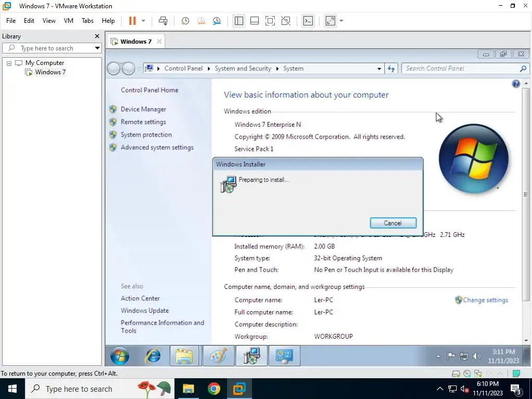Open the Edit menu
Image resolution: width=532 pixels, height=399 pixels.
click(29, 21)
